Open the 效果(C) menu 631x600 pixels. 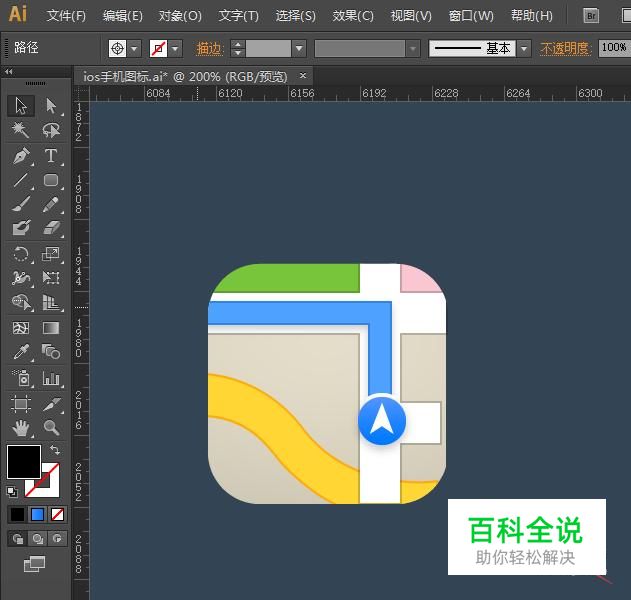click(x=353, y=16)
